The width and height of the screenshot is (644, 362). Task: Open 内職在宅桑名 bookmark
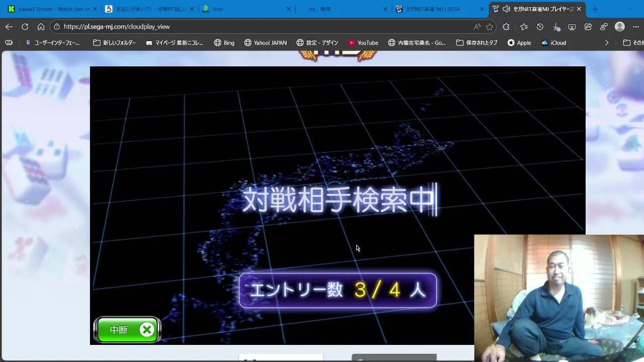click(417, 43)
